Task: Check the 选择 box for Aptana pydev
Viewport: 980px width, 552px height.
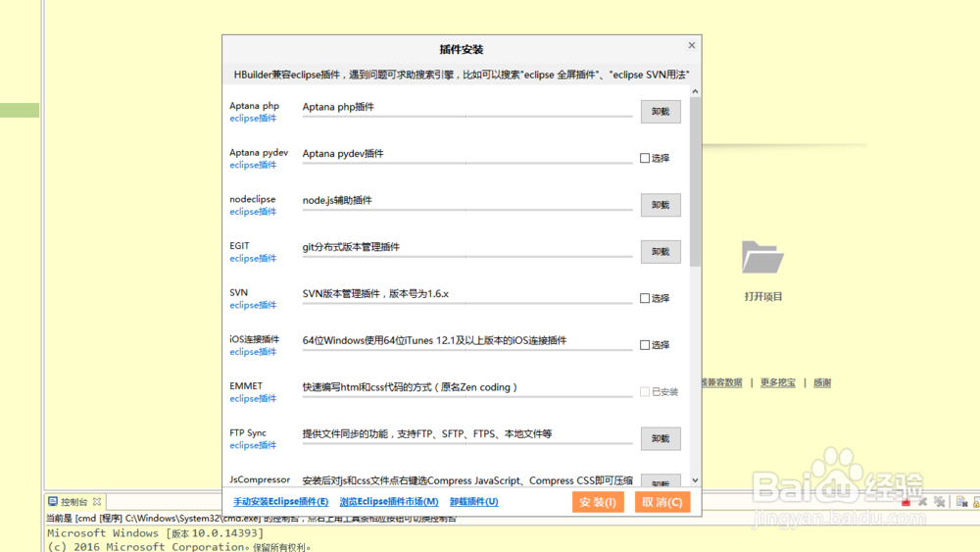Action: click(645, 158)
